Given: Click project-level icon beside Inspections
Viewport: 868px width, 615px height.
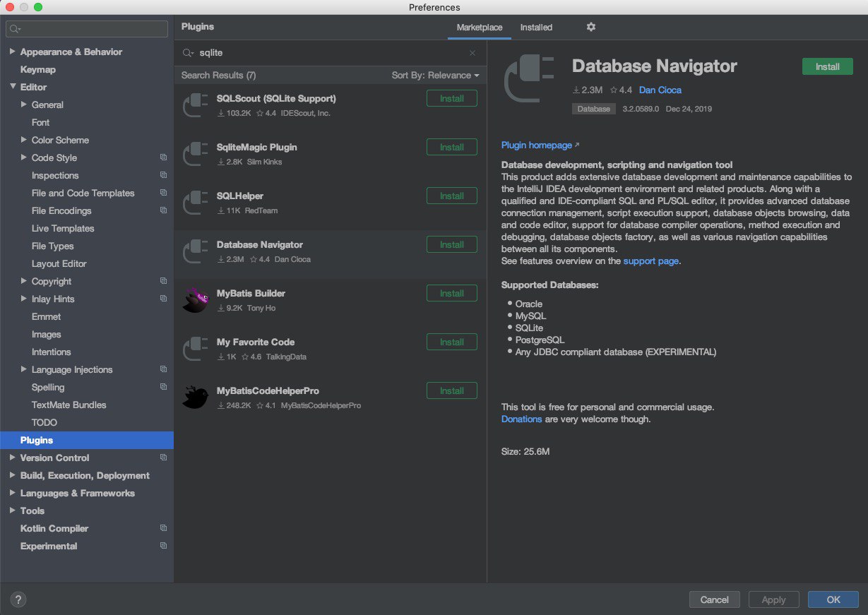Looking at the screenshot, I should (x=163, y=175).
